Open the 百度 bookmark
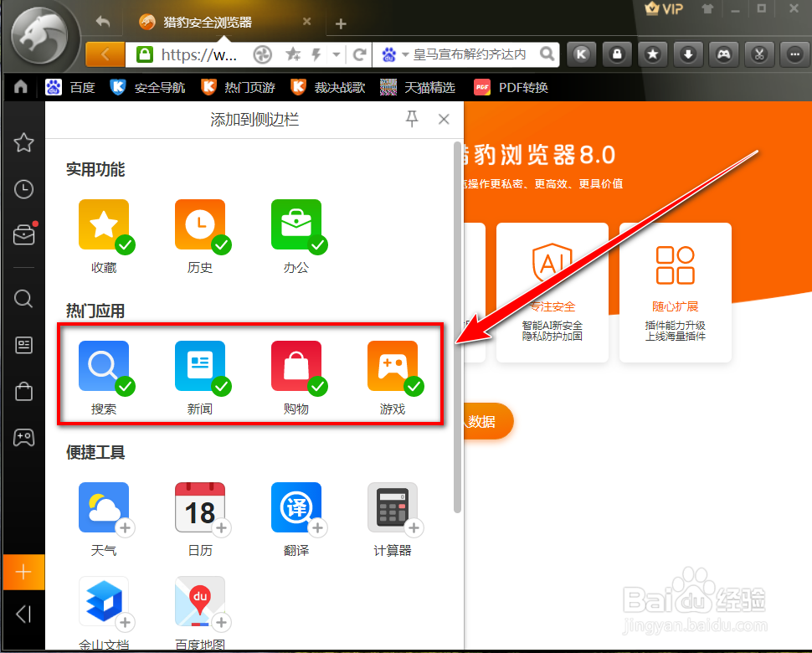 coord(70,87)
